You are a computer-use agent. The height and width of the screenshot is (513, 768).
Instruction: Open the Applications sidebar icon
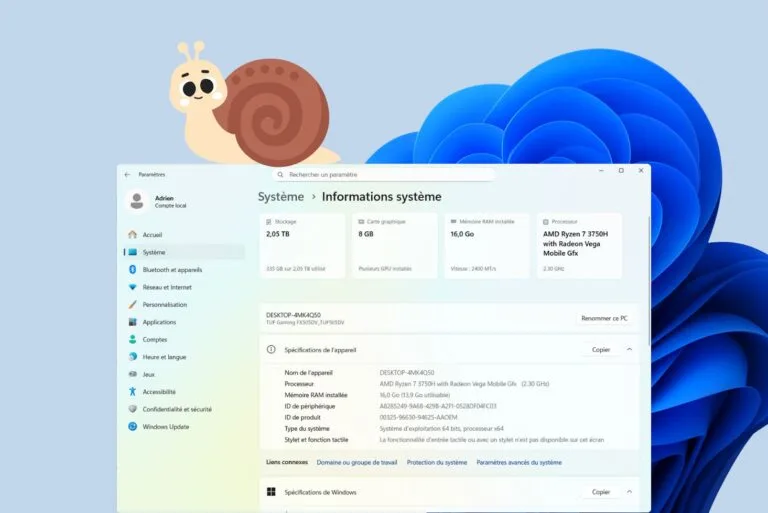tap(132, 322)
